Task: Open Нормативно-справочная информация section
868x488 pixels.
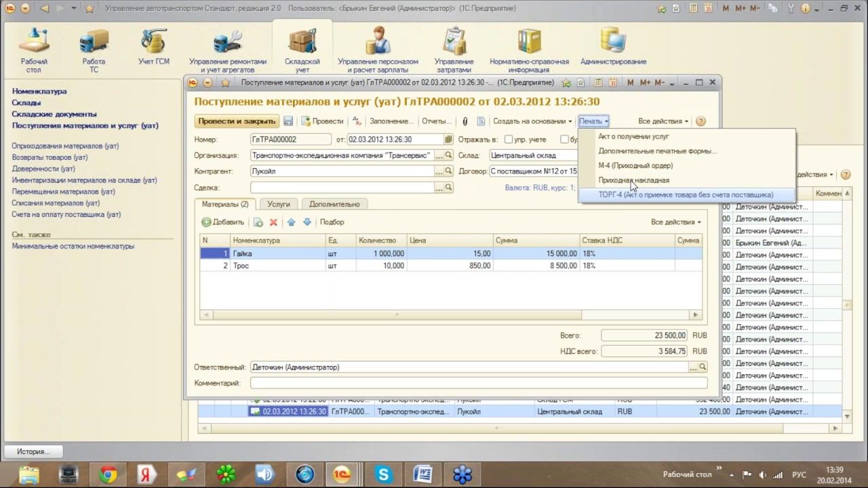Action: tap(529, 50)
